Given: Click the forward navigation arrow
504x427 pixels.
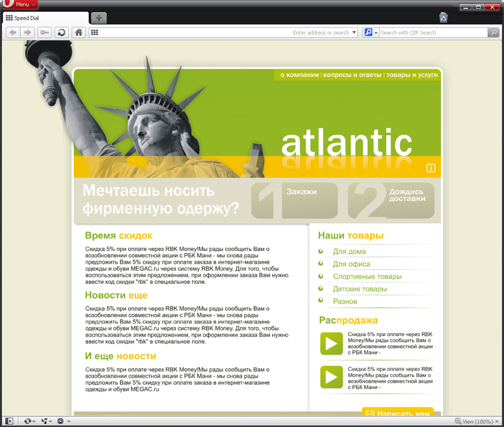Looking at the screenshot, I should coord(26,32).
